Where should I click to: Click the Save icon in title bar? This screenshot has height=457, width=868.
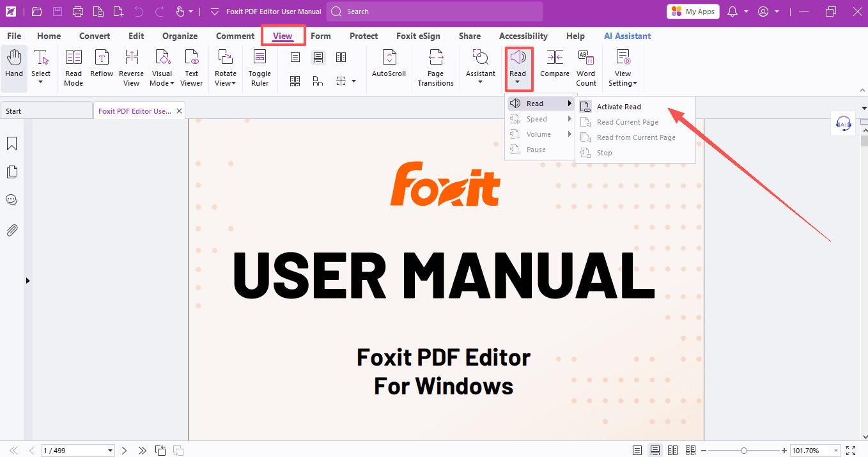58,12
